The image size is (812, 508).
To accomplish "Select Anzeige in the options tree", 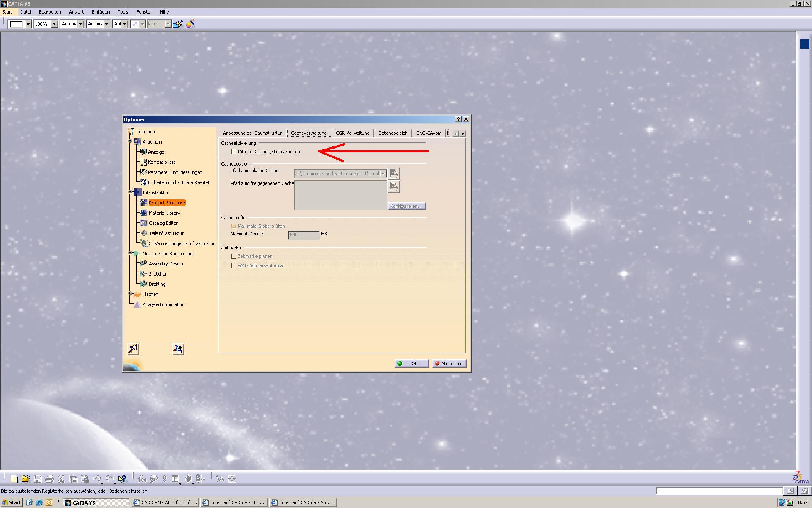I will pos(156,152).
